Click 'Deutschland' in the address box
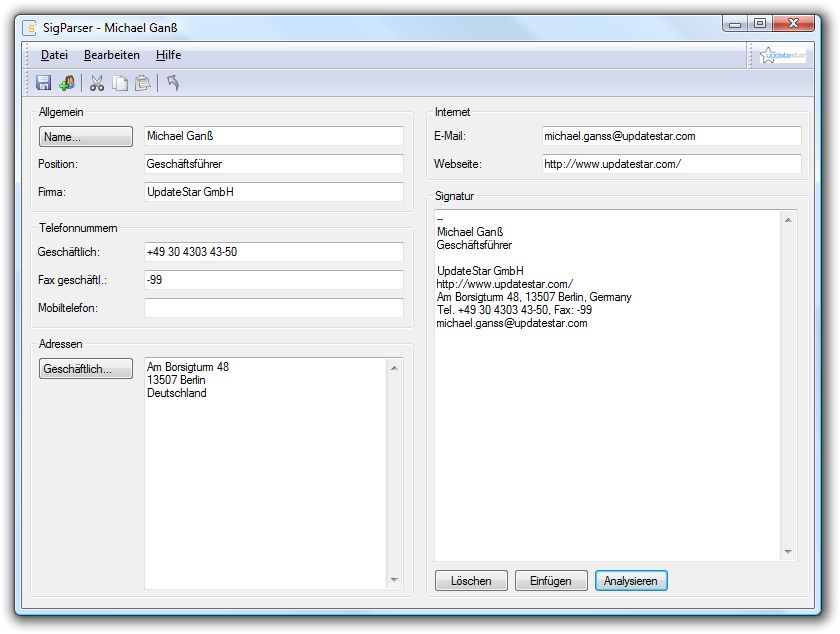Image resolution: width=840 pixels, height=634 pixels. pyautogui.click(x=177, y=393)
